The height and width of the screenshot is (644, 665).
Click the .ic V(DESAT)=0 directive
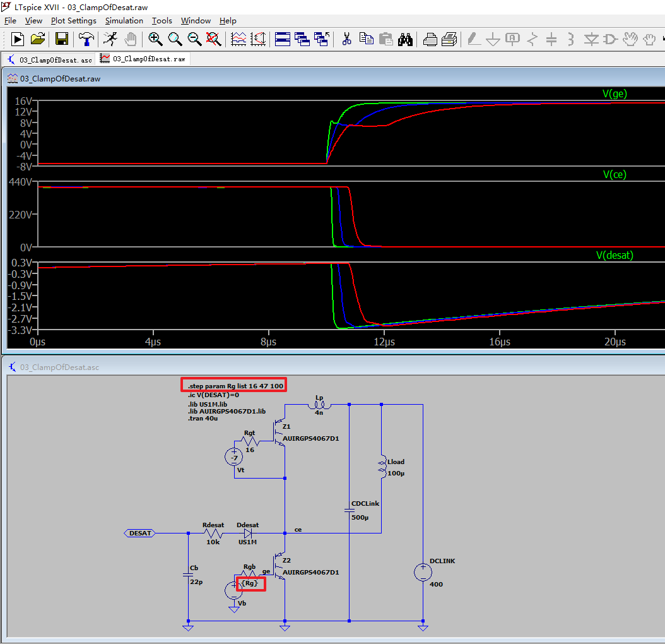[x=213, y=395]
